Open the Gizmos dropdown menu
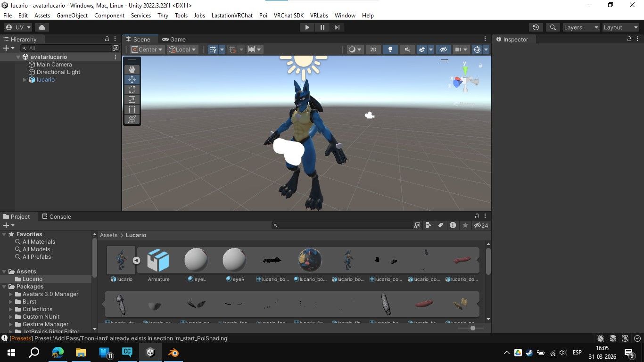Viewport: 644px width, 362px height. (486, 49)
